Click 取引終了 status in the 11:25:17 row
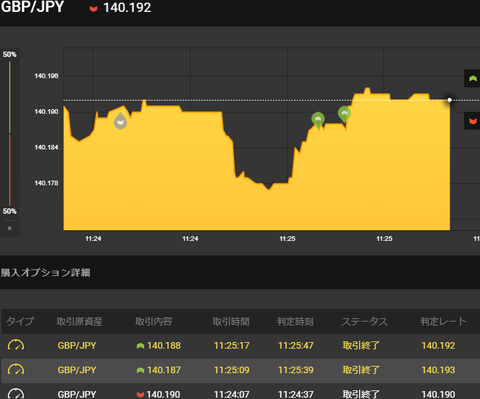Image resolution: width=480 pixels, height=399 pixels. click(x=361, y=346)
